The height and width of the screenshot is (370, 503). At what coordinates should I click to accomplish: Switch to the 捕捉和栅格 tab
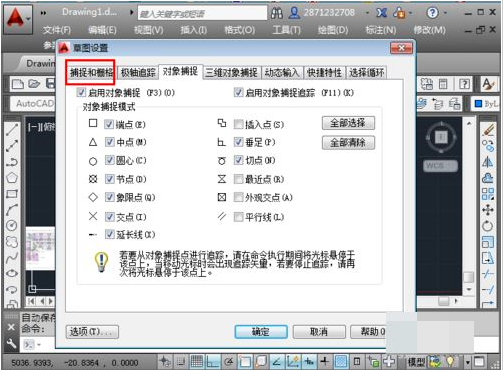pyautogui.click(x=91, y=72)
